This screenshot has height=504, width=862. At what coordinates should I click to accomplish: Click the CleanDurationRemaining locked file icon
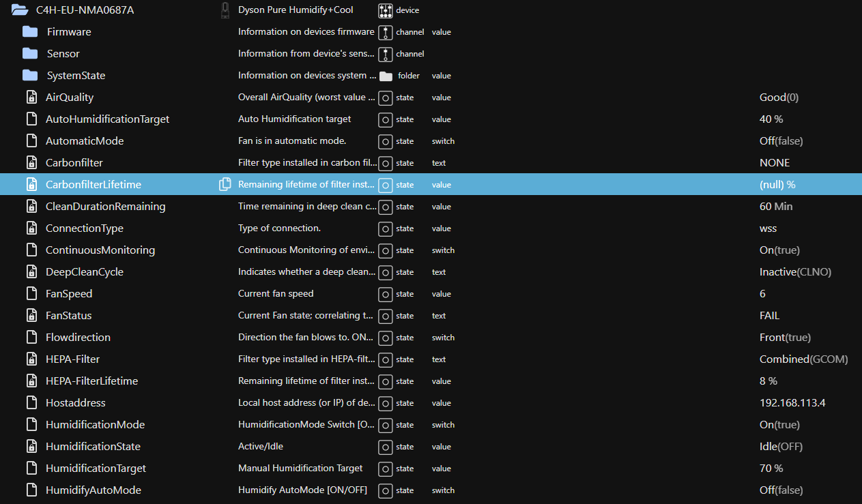point(31,207)
